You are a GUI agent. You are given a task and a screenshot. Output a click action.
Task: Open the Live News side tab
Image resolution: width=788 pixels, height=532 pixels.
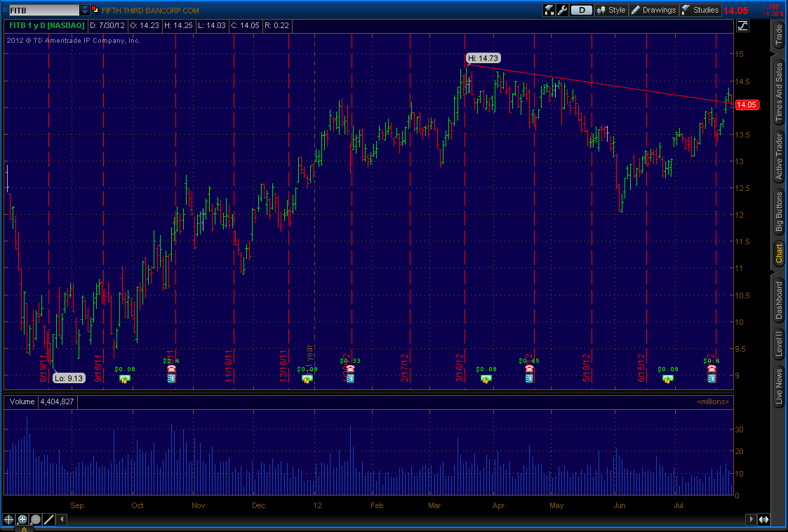[778, 386]
